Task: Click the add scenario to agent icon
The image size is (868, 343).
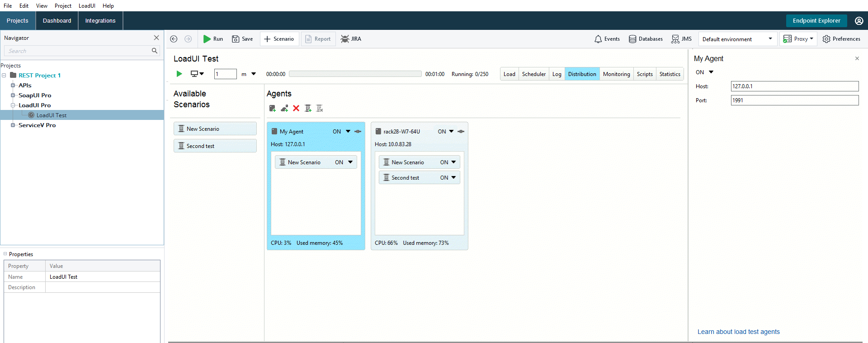Action: click(308, 108)
